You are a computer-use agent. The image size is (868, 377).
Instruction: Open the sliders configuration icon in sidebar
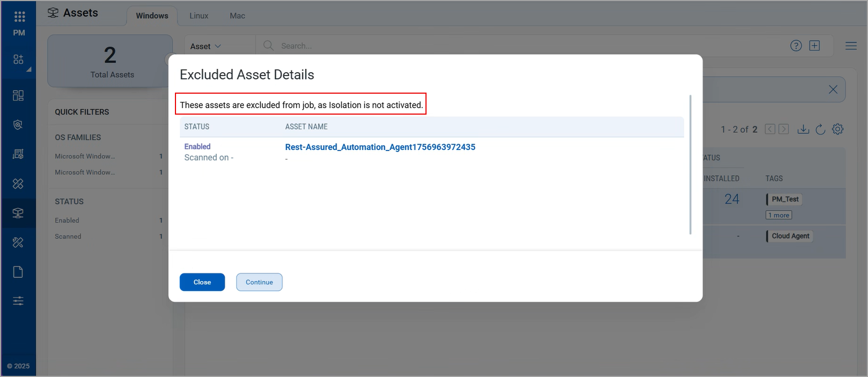coord(18,301)
